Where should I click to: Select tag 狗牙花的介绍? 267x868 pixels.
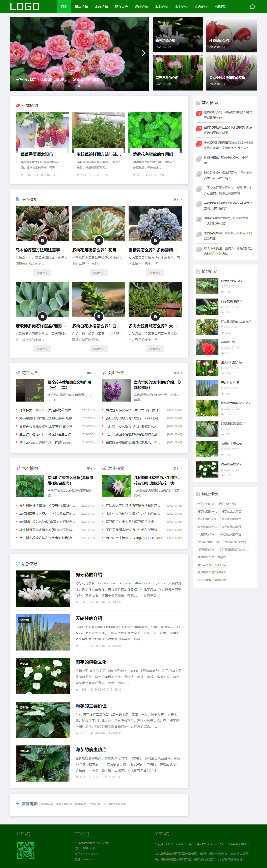click(x=206, y=504)
